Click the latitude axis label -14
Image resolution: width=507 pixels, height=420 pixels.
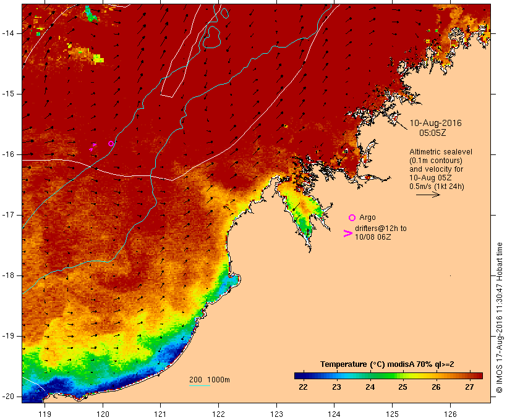coord(8,33)
